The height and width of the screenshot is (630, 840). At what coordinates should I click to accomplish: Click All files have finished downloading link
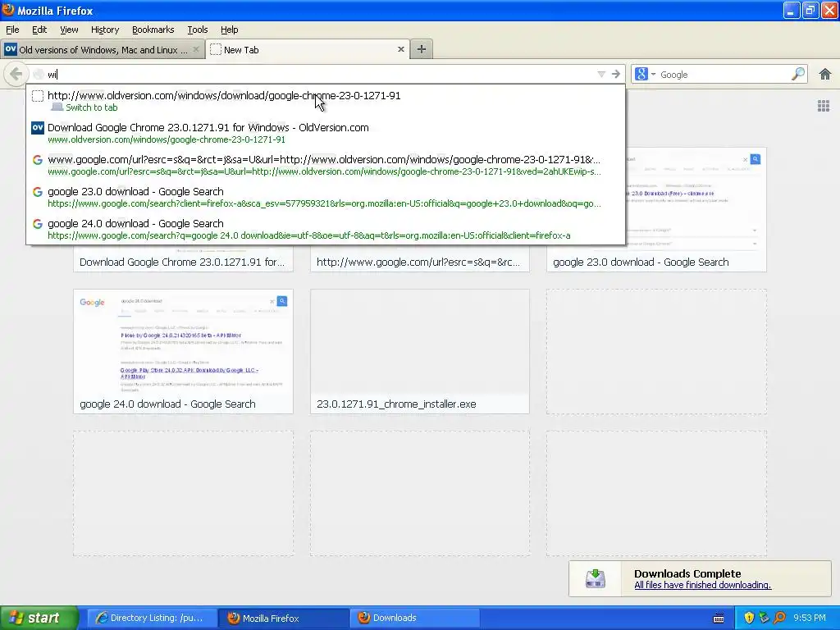tap(703, 585)
